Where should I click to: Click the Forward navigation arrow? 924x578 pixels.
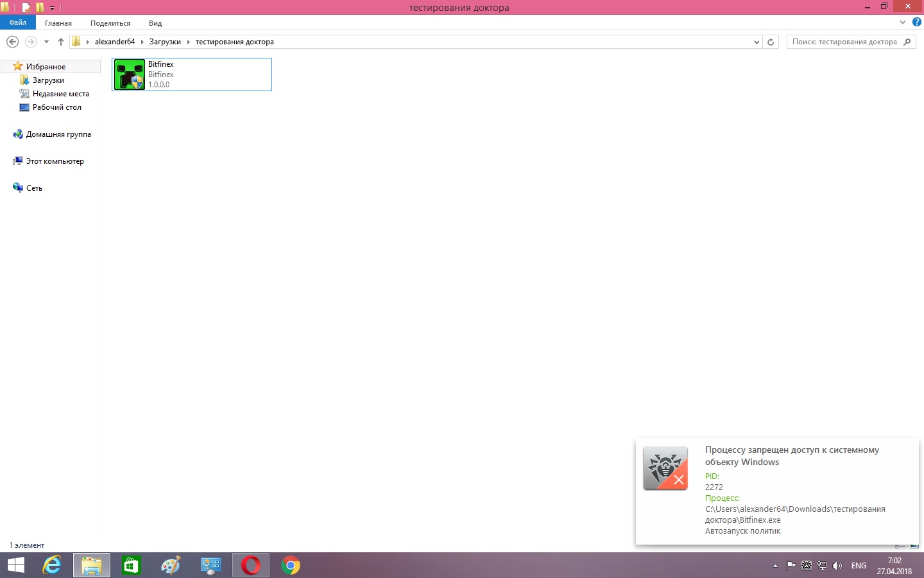31,42
